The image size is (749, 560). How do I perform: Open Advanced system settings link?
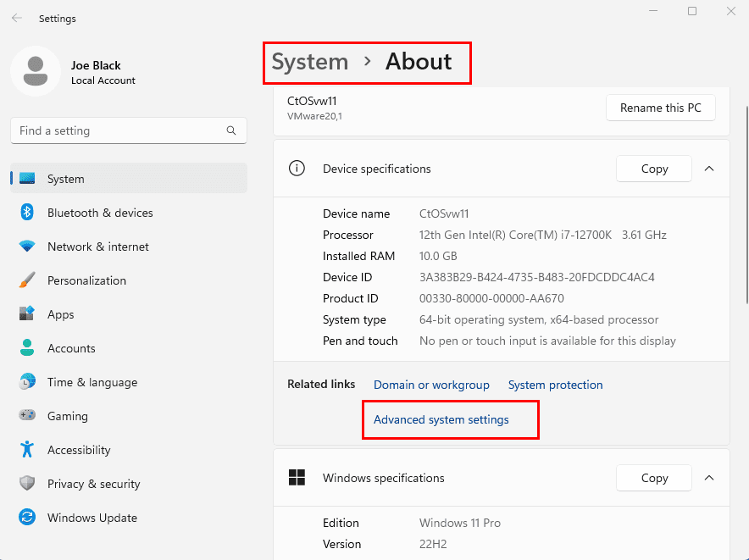[441, 419]
